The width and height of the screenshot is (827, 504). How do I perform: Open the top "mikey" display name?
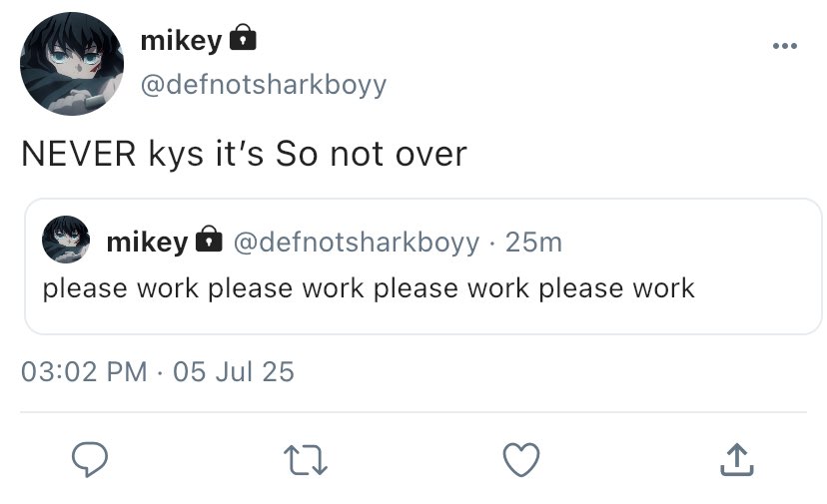point(180,41)
